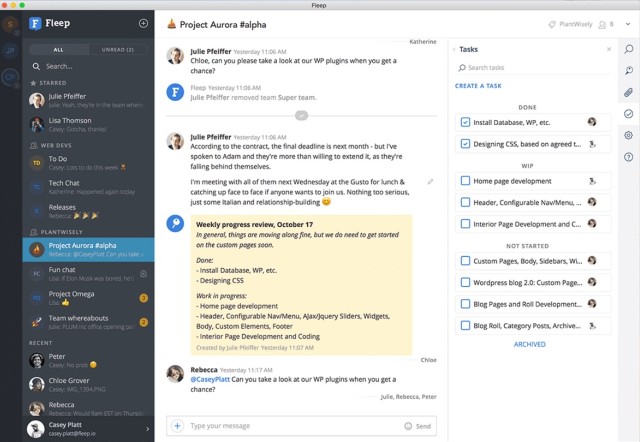
Task: Click the Send button
Action: pyautogui.click(x=423, y=426)
